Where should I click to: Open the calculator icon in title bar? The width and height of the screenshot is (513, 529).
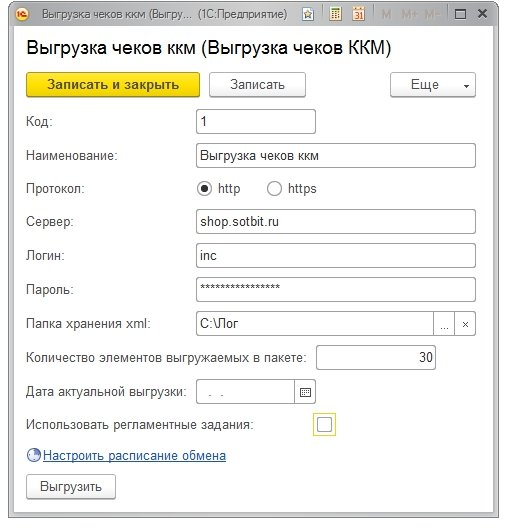pos(335,14)
